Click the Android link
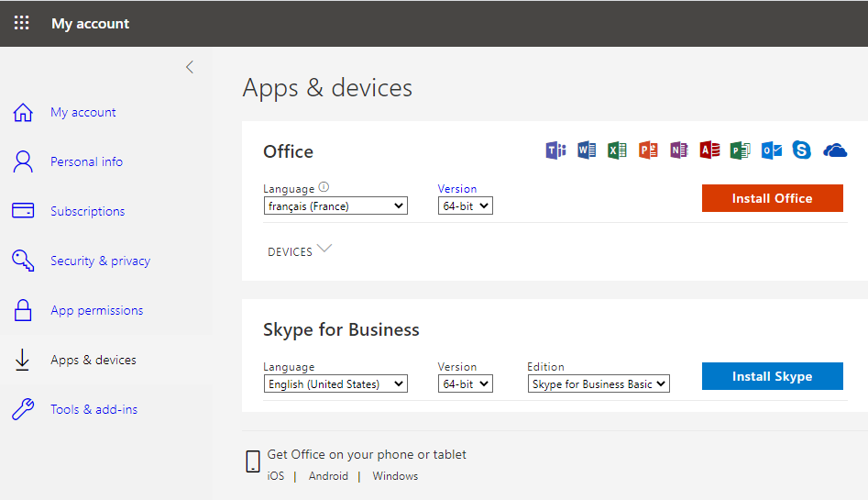This screenshot has height=500, width=868. tap(328, 476)
